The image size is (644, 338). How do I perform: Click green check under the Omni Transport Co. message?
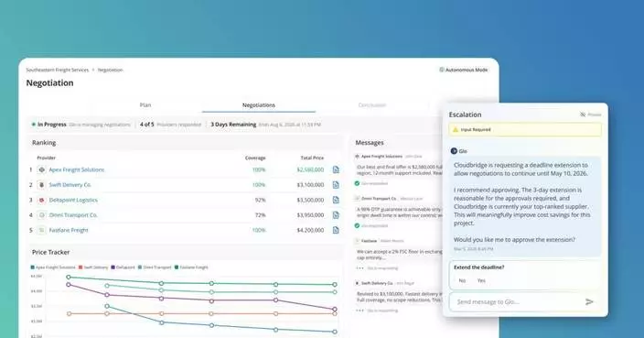pos(358,225)
